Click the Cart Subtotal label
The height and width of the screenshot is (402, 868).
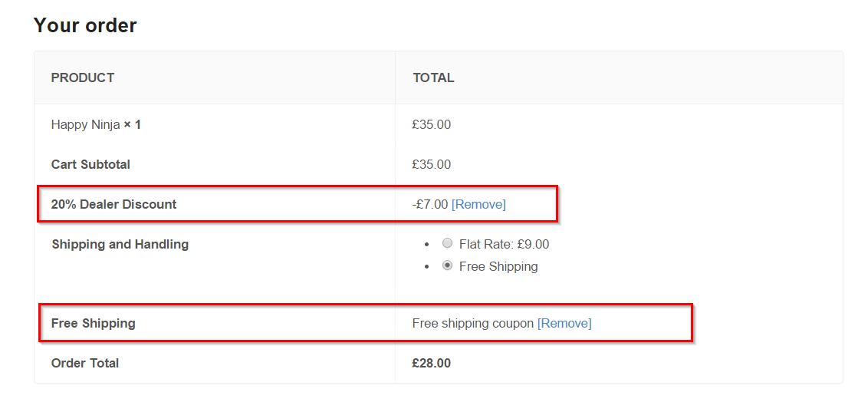point(90,164)
